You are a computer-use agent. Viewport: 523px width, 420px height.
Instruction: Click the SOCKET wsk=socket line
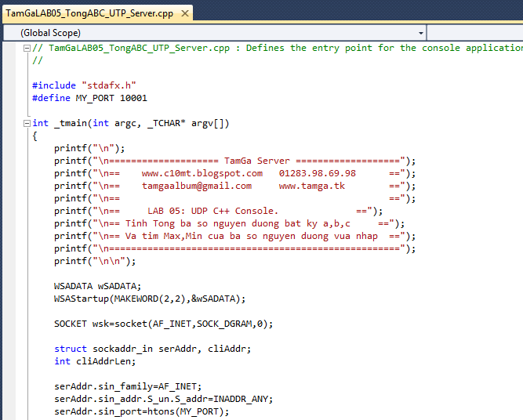click(163, 324)
